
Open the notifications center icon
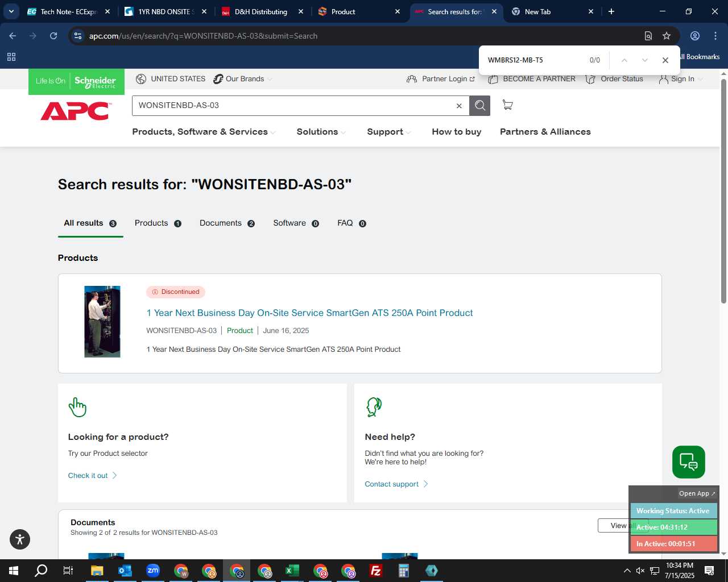[709, 571]
